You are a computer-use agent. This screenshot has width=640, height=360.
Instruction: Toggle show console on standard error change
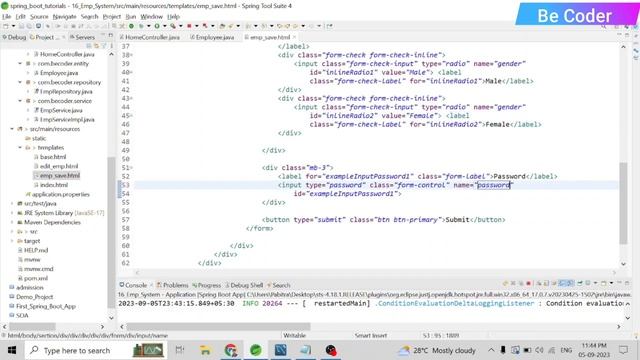point(569,283)
